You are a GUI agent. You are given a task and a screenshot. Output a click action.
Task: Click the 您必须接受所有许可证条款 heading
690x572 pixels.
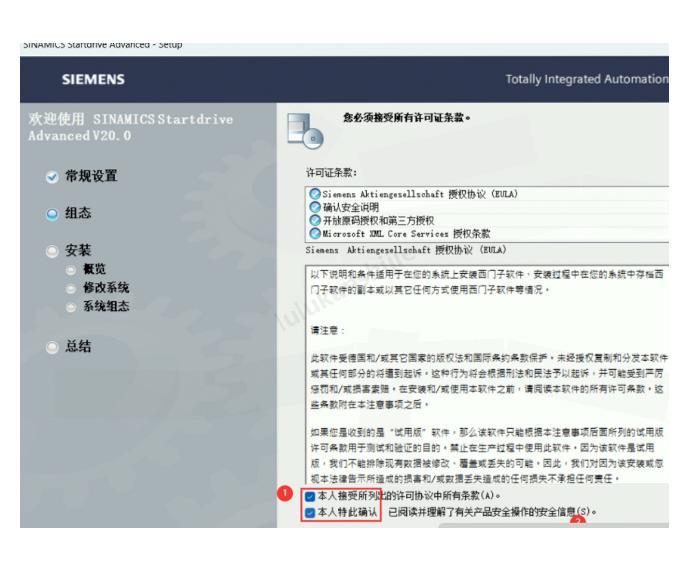click(x=407, y=118)
